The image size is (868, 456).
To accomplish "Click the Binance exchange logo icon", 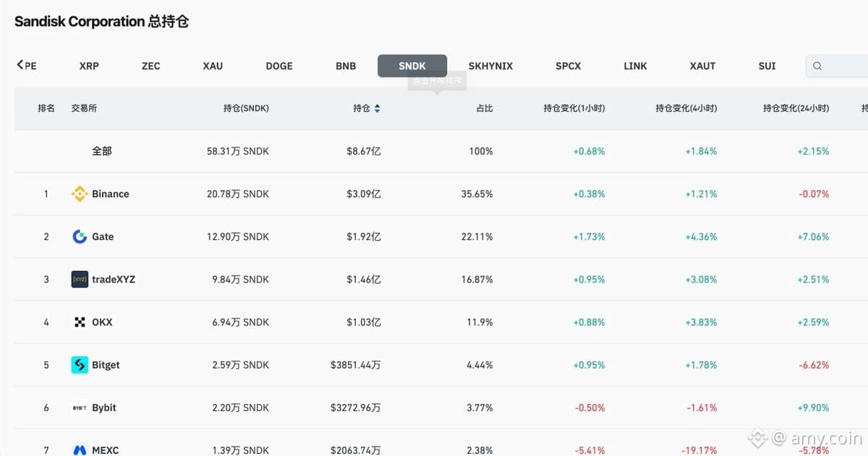I will [80, 194].
